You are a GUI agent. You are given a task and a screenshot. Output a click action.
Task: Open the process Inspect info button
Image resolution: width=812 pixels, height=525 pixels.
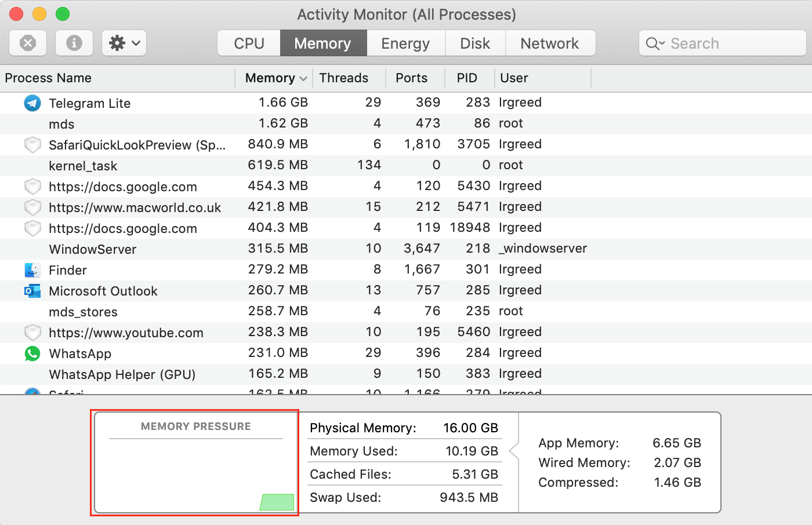coord(74,43)
